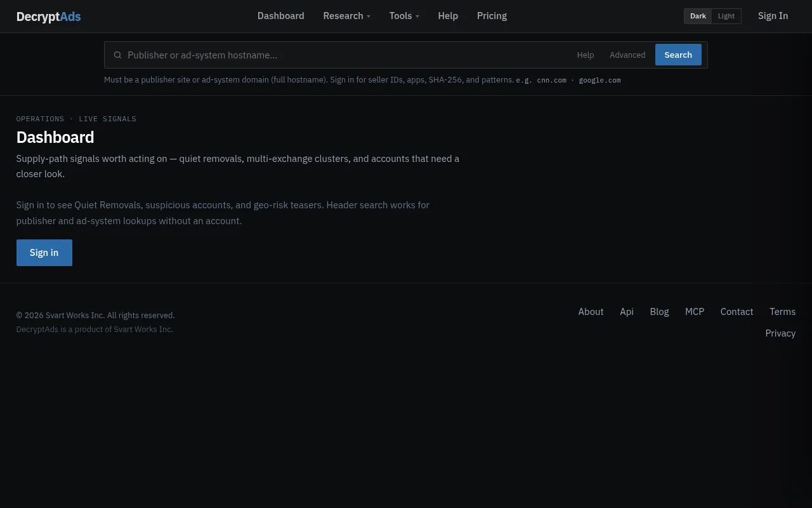Click the blue Sign in button
This screenshot has width=812, height=508.
click(44, 253)
